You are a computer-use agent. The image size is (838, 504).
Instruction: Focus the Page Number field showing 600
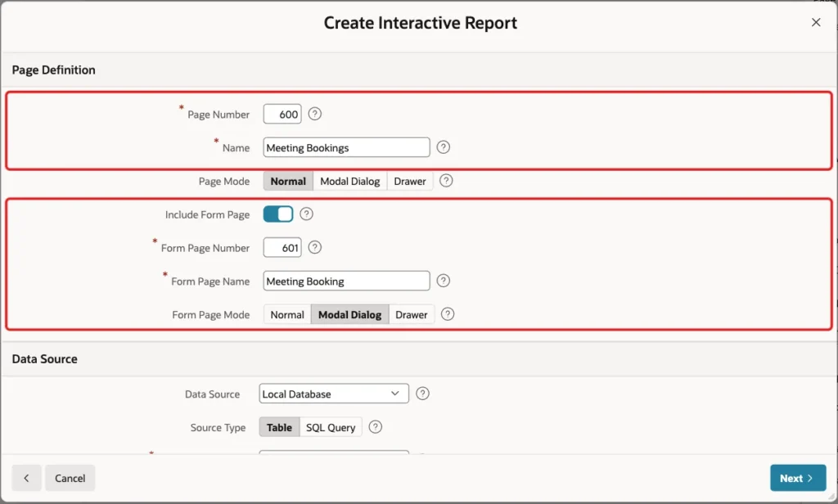coord(282,115)
